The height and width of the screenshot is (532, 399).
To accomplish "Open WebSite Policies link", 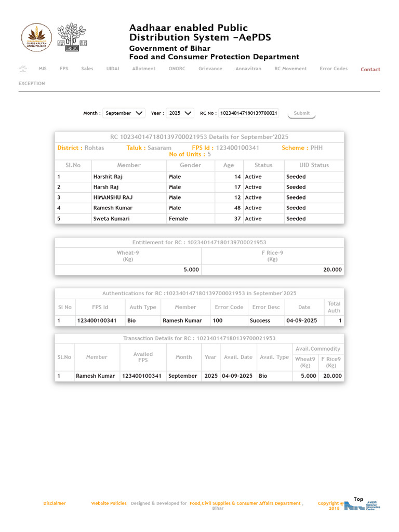I will pos(109,503).
